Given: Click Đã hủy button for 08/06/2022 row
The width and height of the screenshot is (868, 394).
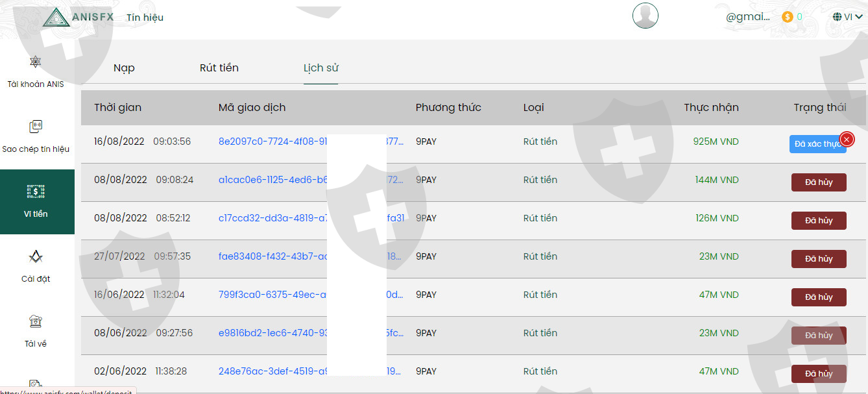Looking at the screenshot, I should coord(819,336).
